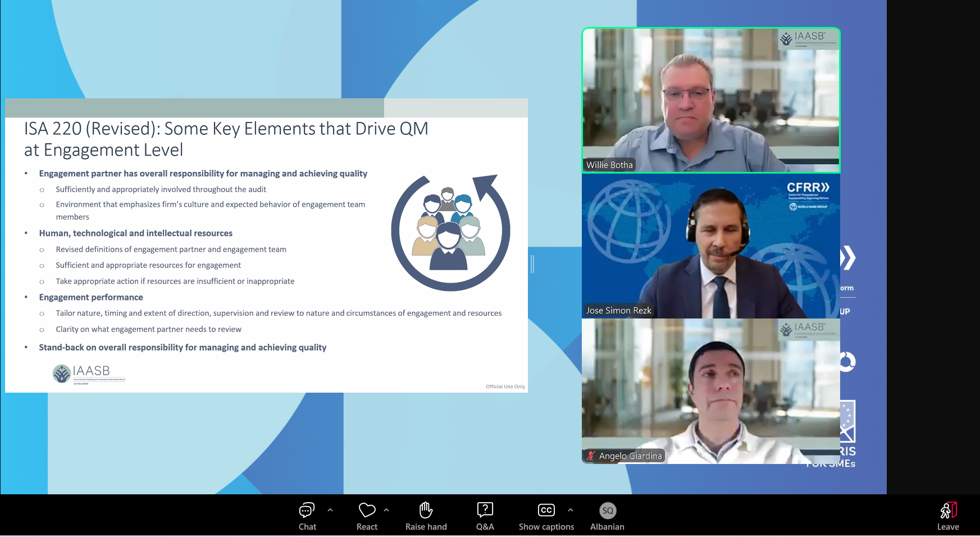This screenshot has width=980, height=537.
Task: Click the React heart icon
Action: (367, 510)
